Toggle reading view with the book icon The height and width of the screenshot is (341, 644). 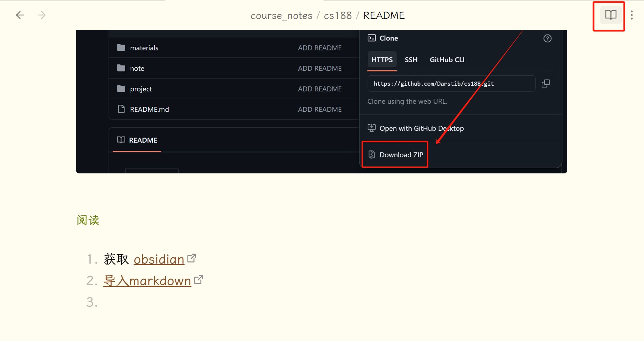(611, 15)
